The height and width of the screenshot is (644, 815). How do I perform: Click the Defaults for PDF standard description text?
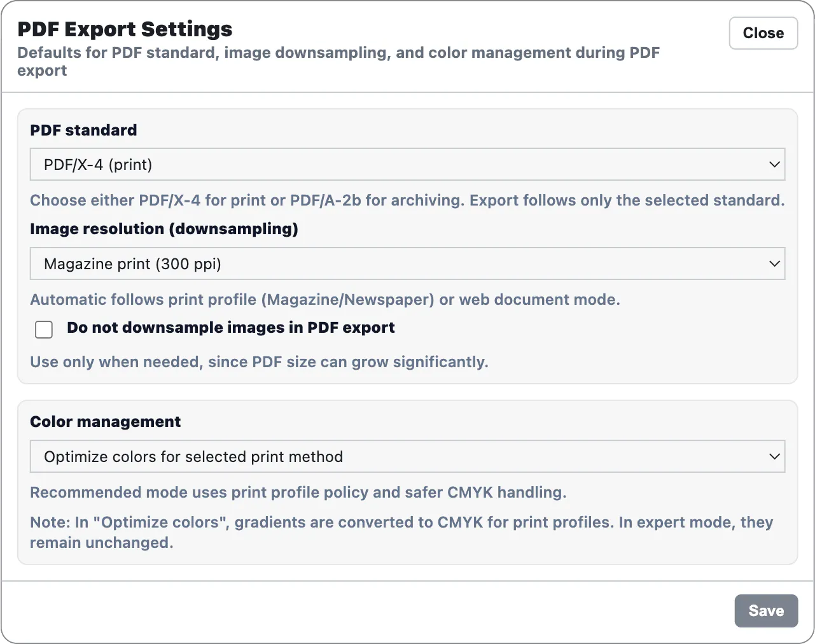coord(338,61)
